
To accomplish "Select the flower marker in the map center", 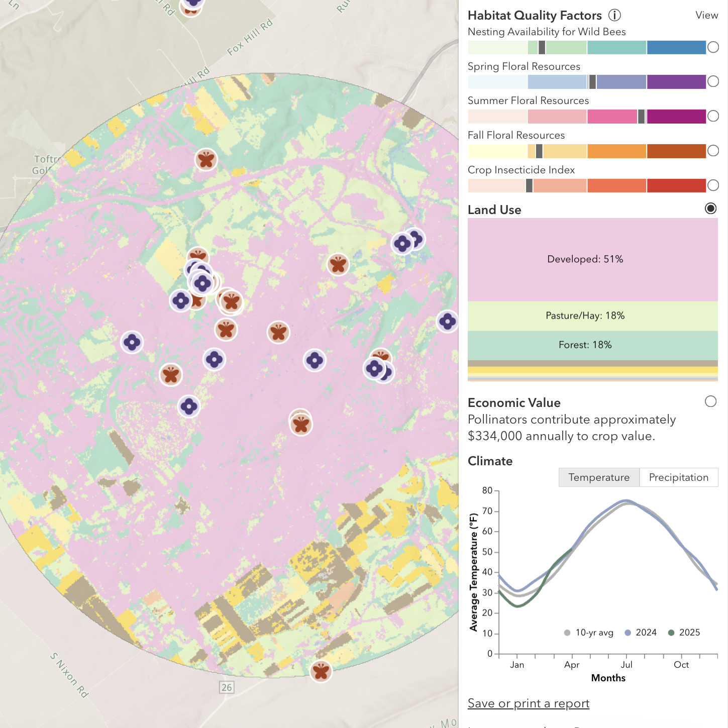I will point(315,360).
